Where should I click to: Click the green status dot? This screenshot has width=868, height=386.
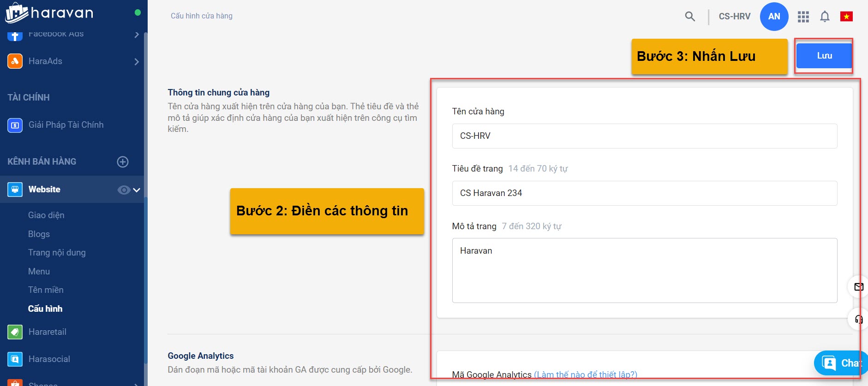pyautogui.click(x=138, y=12)
